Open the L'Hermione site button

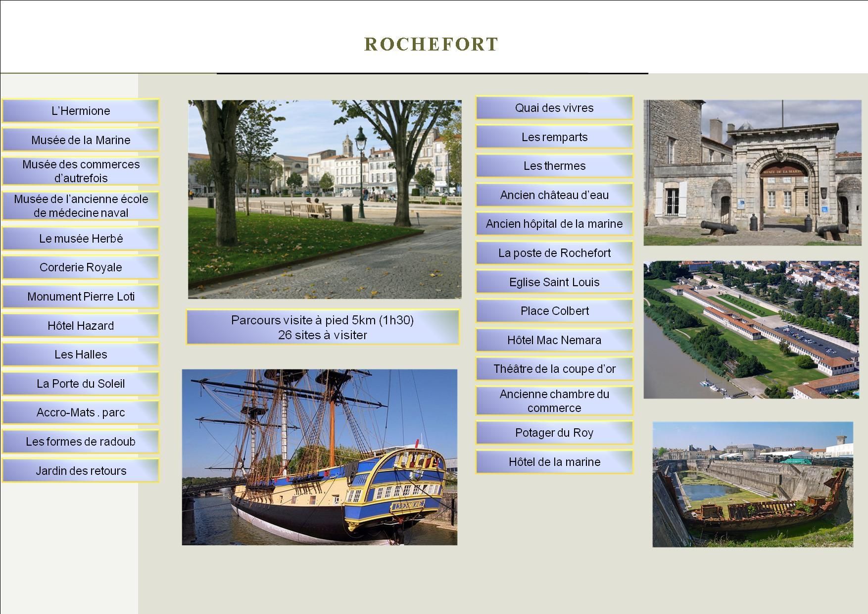(x=81, y=111)
